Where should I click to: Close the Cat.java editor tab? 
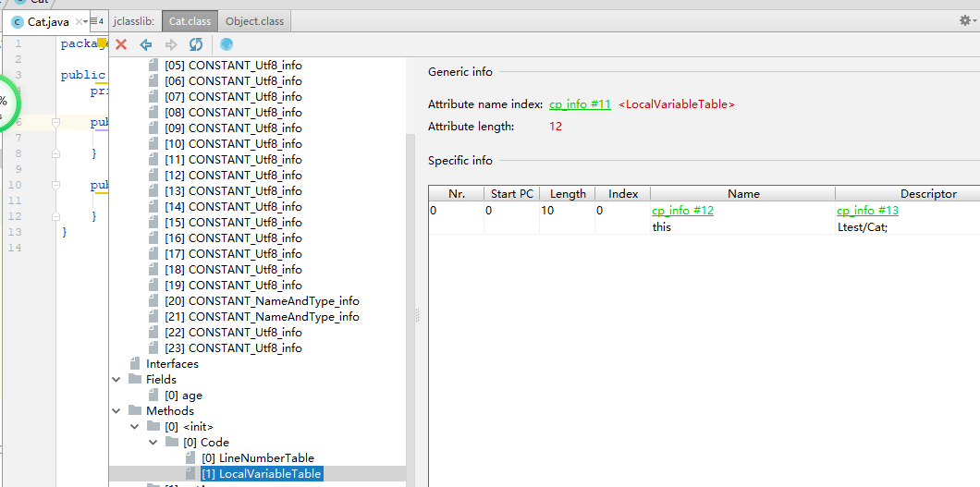point(80,22)
